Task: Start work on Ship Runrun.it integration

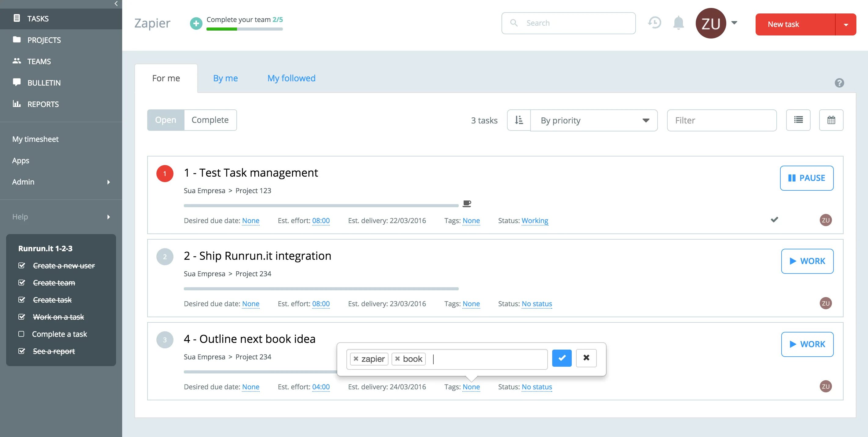Action: pos(807,261)
